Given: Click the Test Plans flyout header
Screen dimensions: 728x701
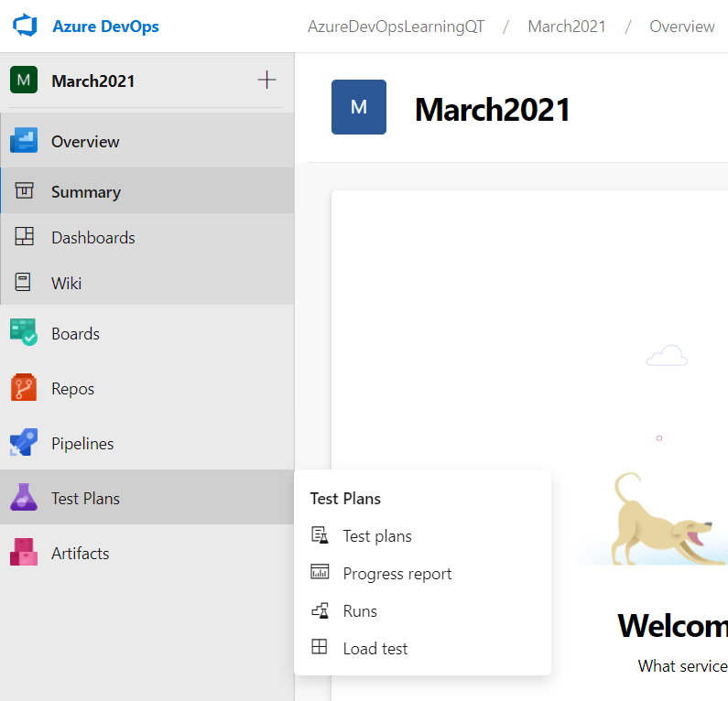Looking at the screenshot, I should (345, 499).
